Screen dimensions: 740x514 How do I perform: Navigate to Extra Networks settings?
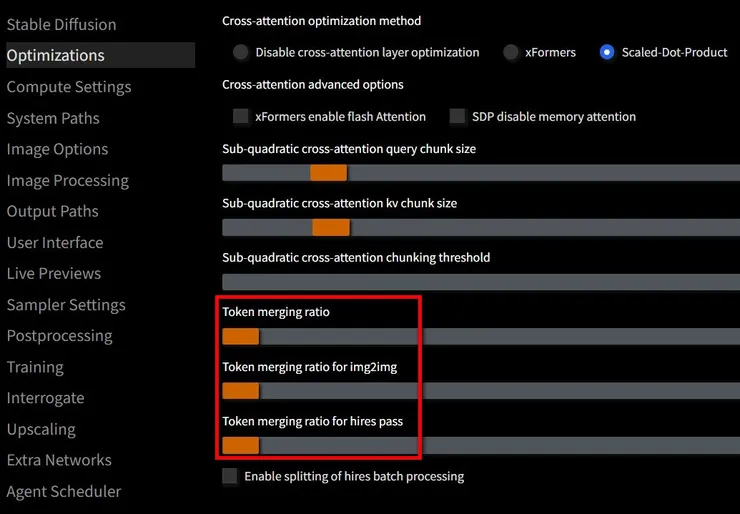(59, 460)
